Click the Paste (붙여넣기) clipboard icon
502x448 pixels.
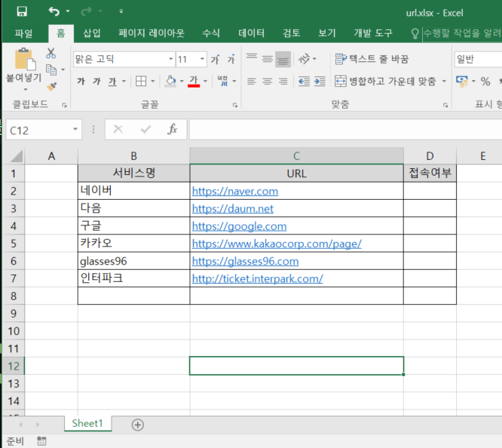click(24, 59)
